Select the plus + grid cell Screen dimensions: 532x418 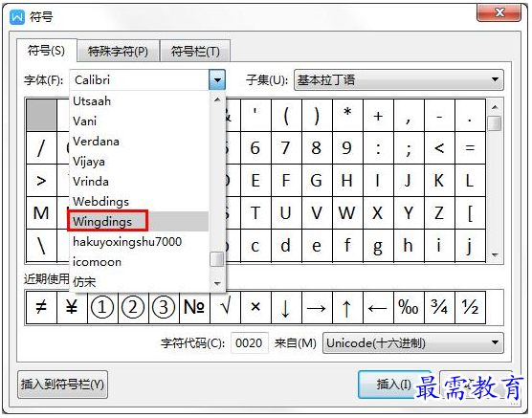[378, 116]
